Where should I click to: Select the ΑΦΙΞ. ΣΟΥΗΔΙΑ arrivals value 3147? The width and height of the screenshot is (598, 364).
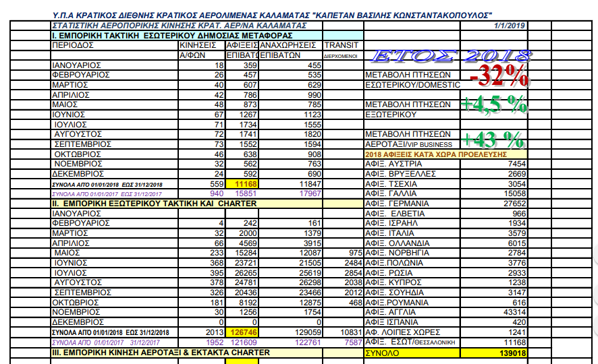click(x=517, y=293)
